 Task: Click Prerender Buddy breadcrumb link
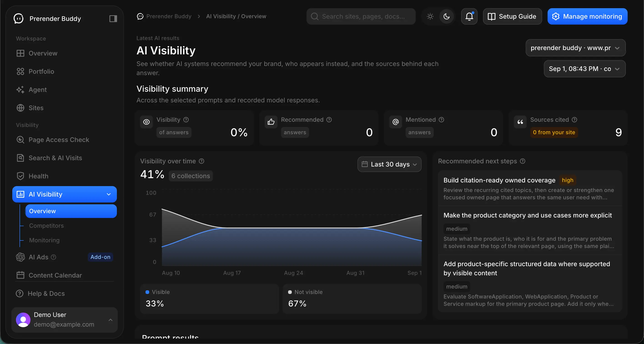click(x=164, y=16)
